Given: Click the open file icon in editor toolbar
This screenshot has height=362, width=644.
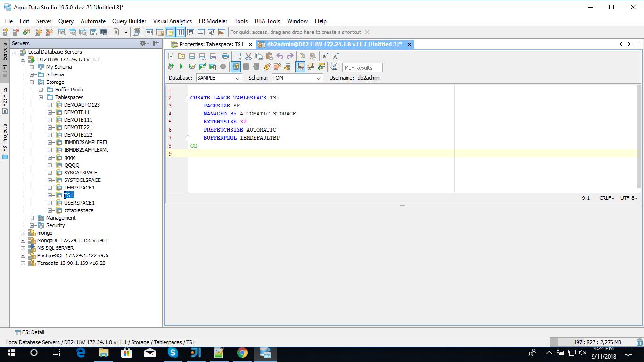Looking at the screenshot, I should coord(182,56).
